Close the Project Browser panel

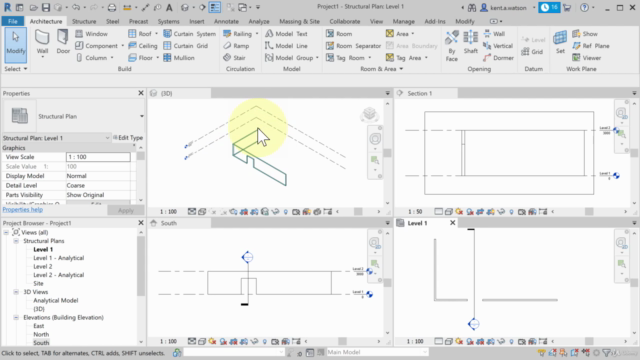(141, 223)
